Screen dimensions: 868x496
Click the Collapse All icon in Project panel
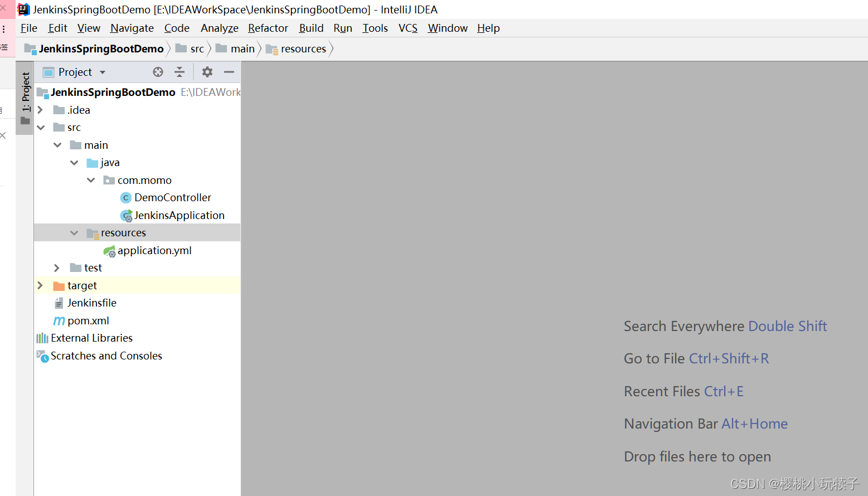180,72
